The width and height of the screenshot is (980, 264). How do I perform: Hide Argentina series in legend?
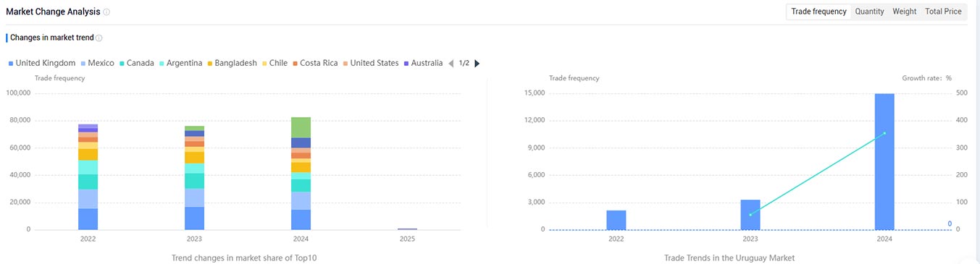[180, 64]
